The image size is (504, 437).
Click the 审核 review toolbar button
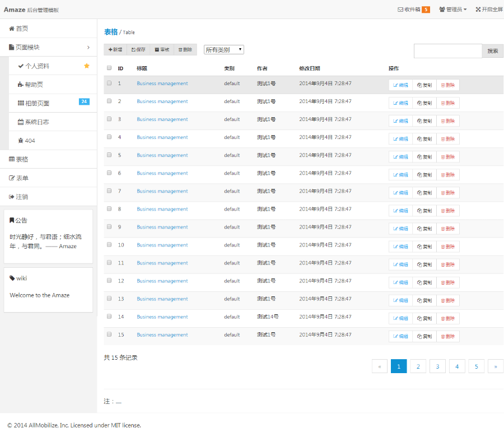click(x=162, y=49)
